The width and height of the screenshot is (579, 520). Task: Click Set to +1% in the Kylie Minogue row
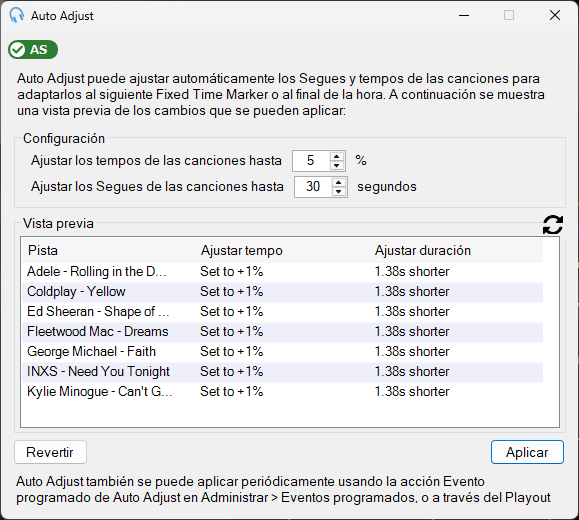click(x=232, y=391)
